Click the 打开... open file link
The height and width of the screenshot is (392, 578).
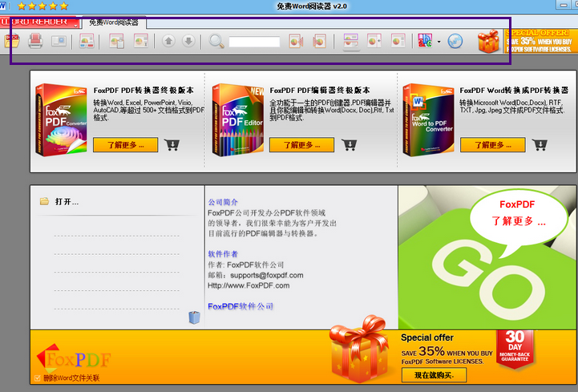(x=67, y=202)
